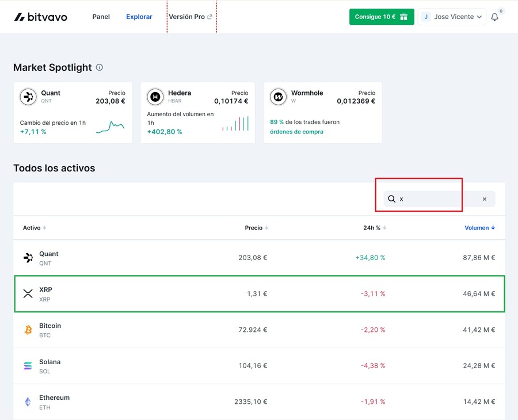Image resolution: width=518 pixels, height=420 pixels.
Task: Open the Panel page
Action: click(101, 17)
